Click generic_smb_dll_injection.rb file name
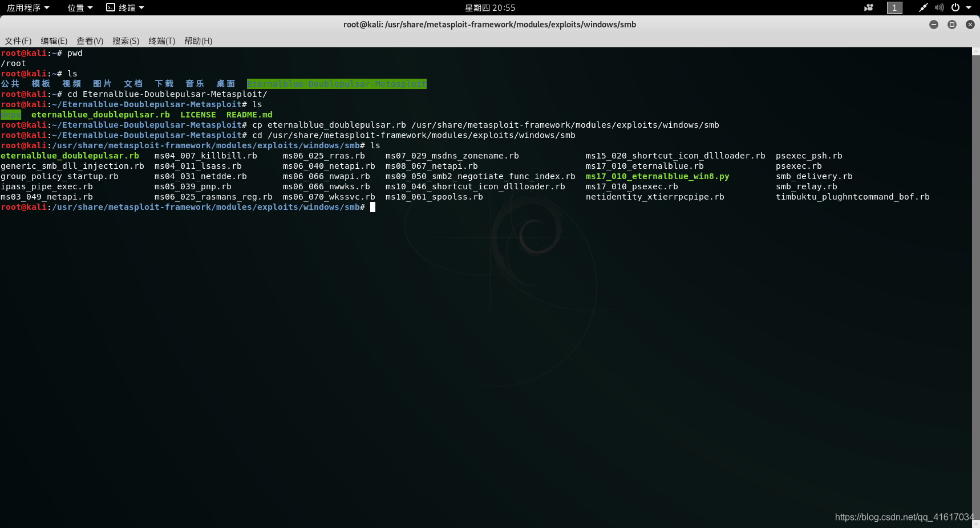Viewport: 980px width, 528px height. pos(72,166)
